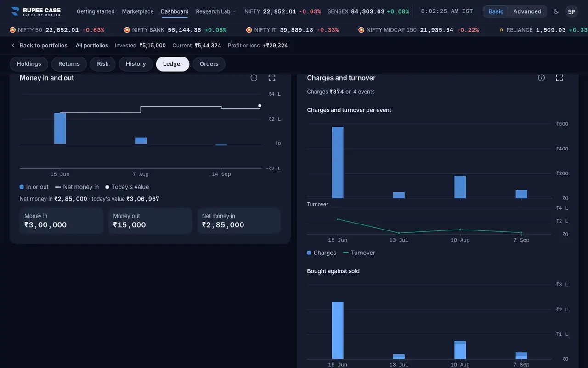Click the SENSEX 84,303.63 index value

367,11
